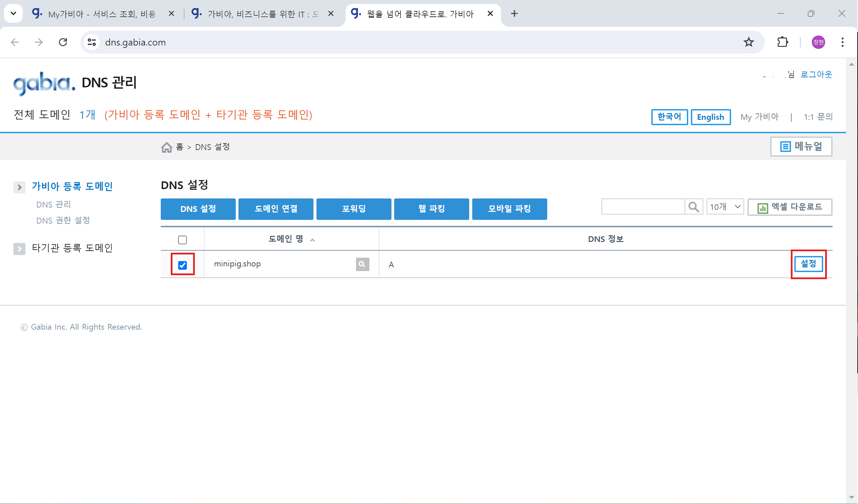Go back to previous page
Screen dimensions: 858x504
[x=15, y=42]
